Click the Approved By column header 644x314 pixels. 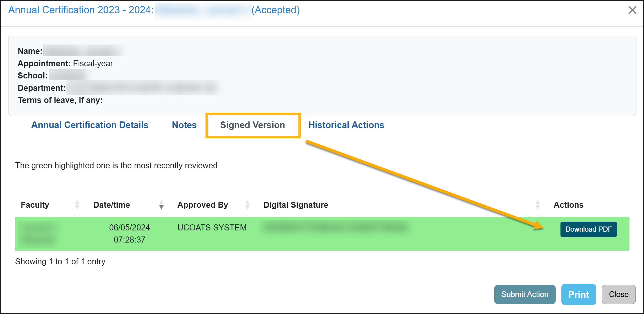click(x=202, y=205)
